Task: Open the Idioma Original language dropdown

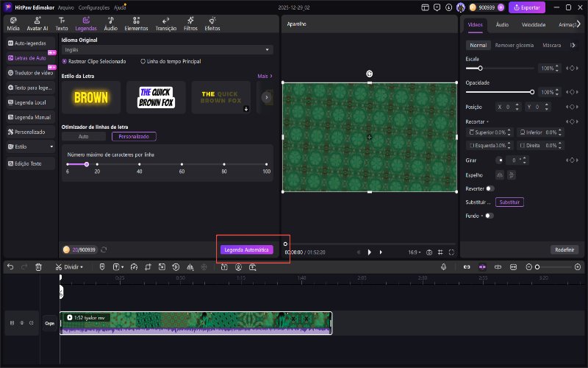Action: [x=167, y=49]
